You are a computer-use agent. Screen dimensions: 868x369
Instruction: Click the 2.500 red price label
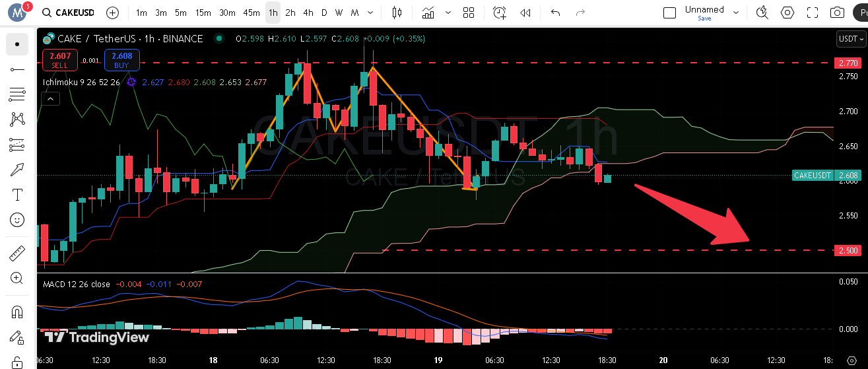coord(848,251)
